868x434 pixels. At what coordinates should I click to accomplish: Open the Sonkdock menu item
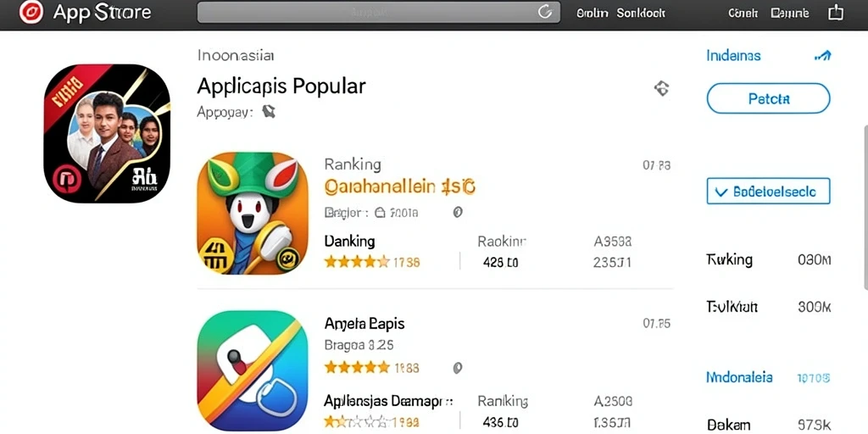click(x=641, y=14)
